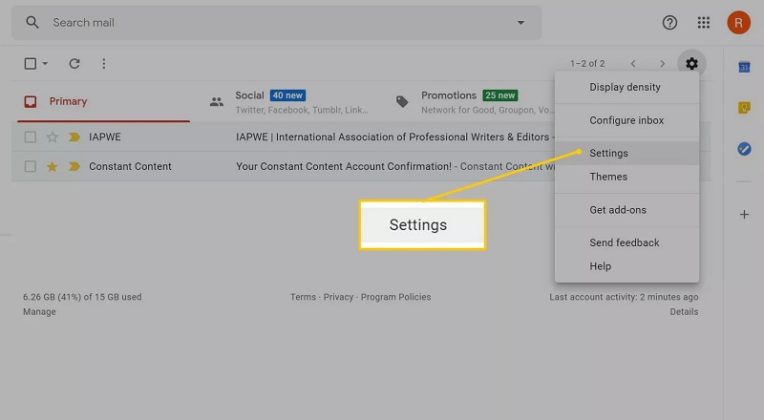Select the IAPWE email checkbox

coord(30,137)
